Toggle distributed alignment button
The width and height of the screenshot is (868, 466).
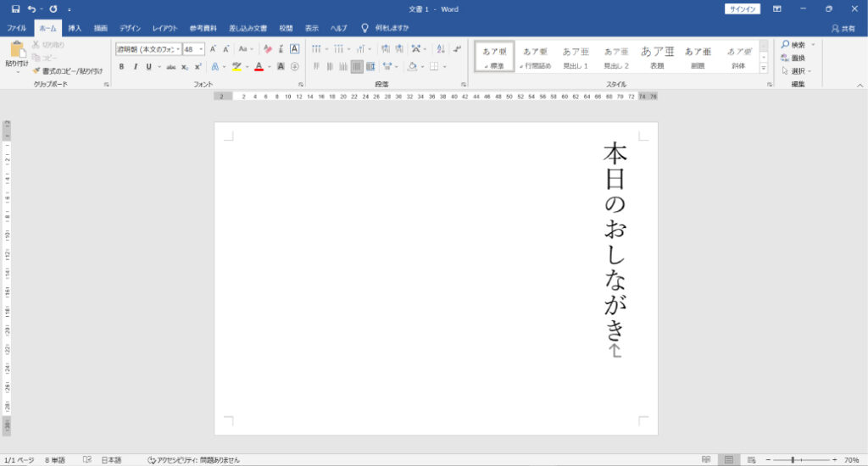click(x=370, y=66)
